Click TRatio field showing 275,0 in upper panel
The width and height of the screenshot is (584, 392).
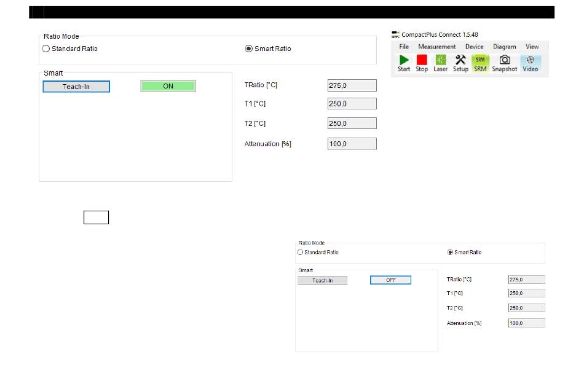click(x=352, y=85)
